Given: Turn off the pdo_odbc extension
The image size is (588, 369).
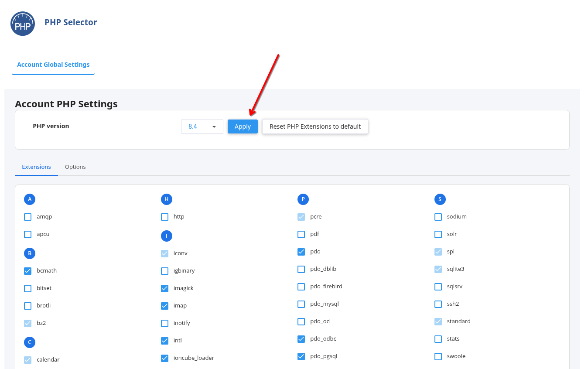Looking at the screenshot, I should (x=301, y=339).
